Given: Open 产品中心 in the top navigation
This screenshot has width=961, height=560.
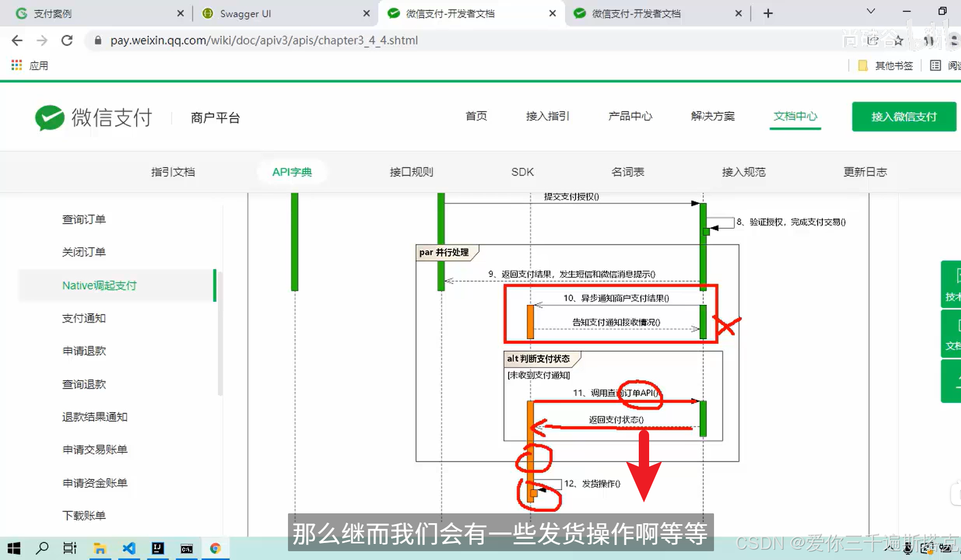Looking at the screenshot, I should (x=630, y=116).
